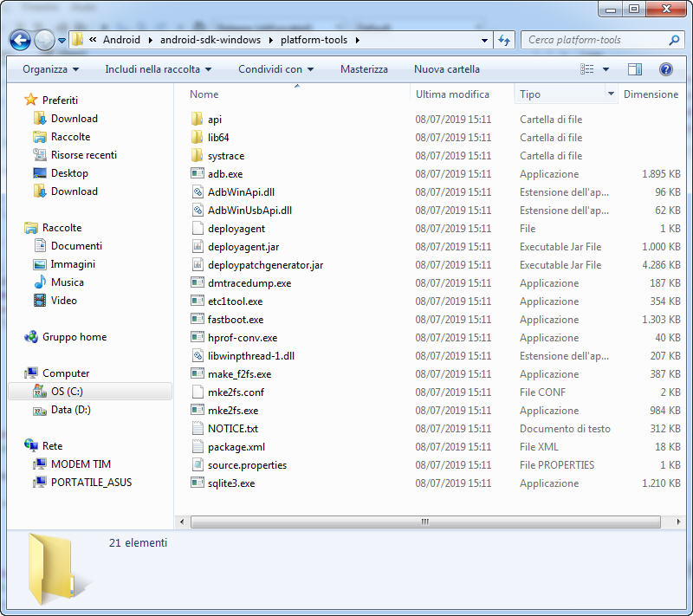Click the Android breadcrumb segment
The height and width of the screenshot is (616, 693).
121,40
